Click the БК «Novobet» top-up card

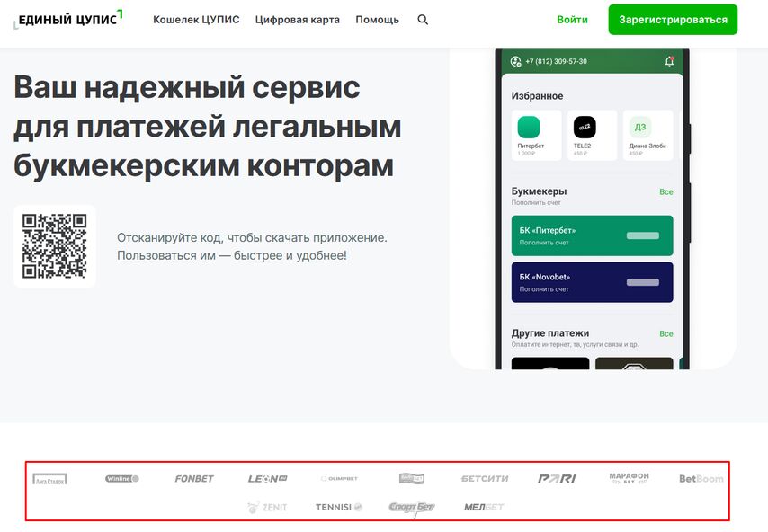(592, 282)
